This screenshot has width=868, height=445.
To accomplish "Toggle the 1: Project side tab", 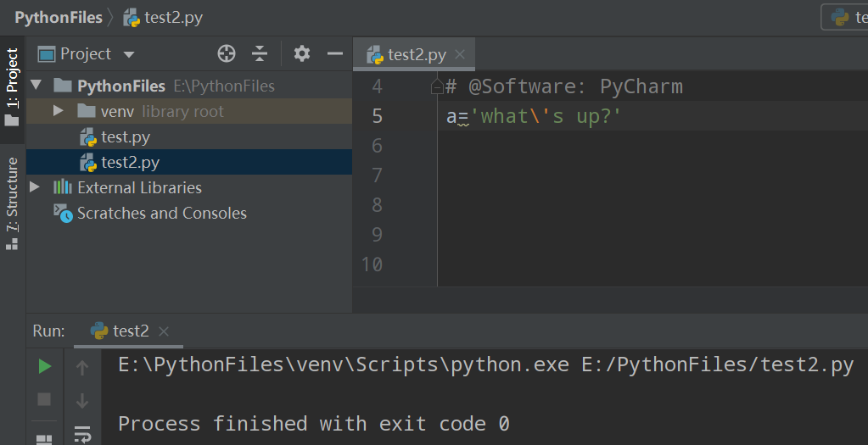I will click(12, 87).
